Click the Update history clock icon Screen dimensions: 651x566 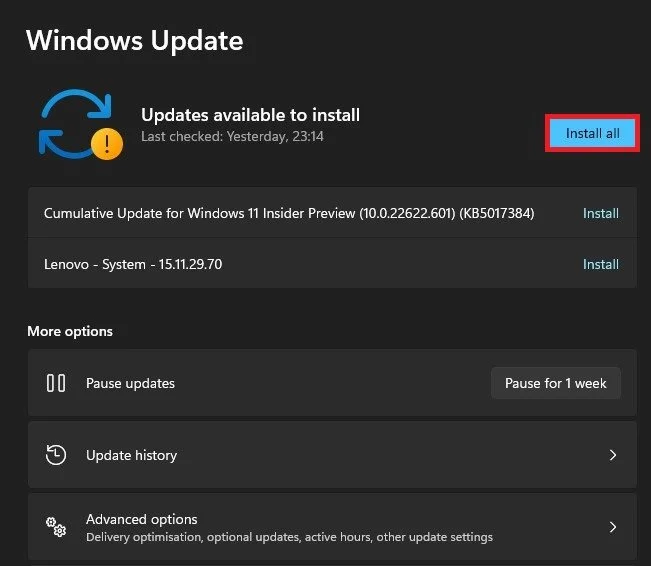point(56,455)
